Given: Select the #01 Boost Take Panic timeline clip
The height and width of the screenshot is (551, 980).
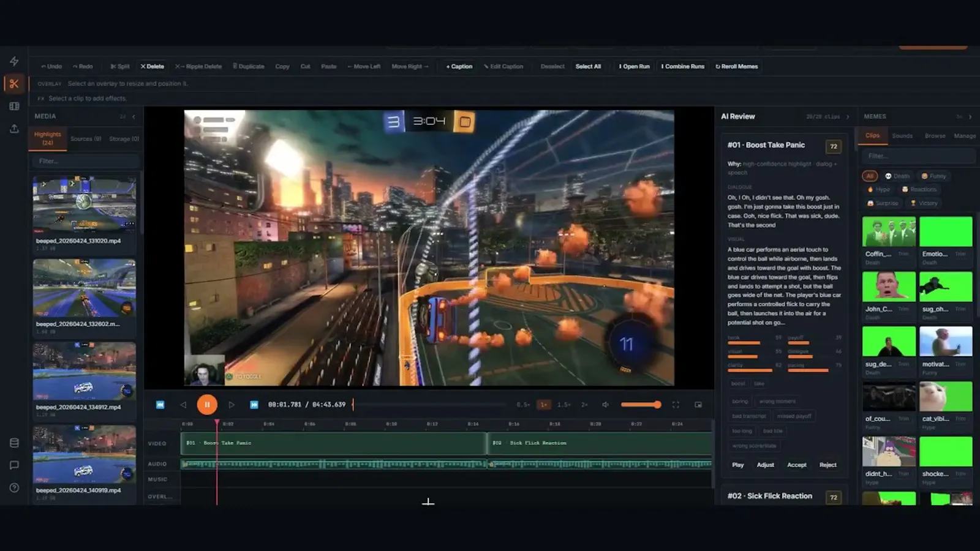Looking at the screenshot, I should click(333, 443).
